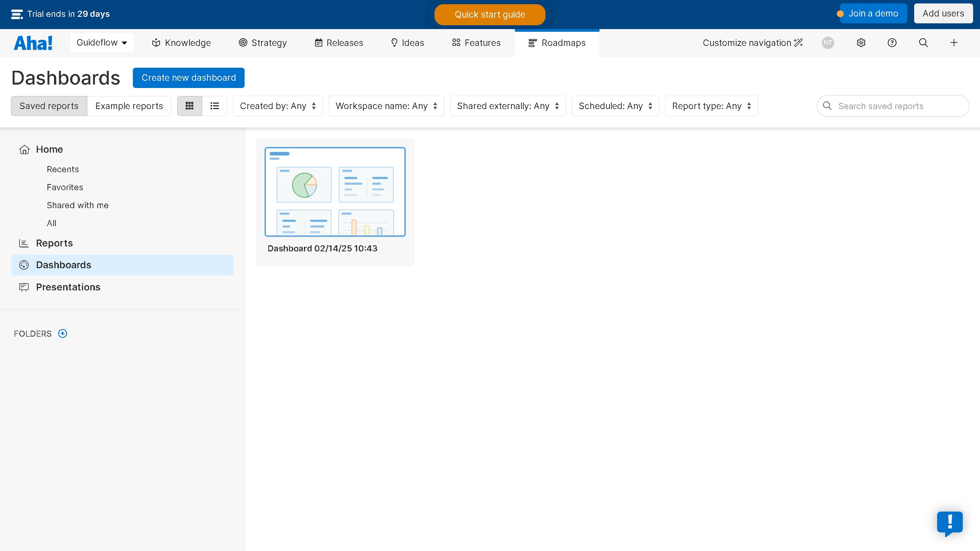980x551 pixels.
Task: Open the help question mark icon
Action: 892,43
